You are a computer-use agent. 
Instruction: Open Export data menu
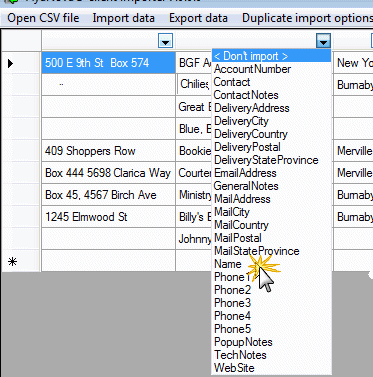pos(198,18)
